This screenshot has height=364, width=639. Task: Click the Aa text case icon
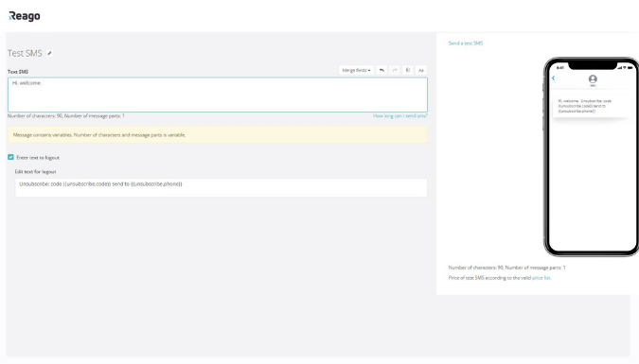click(x=421, y=70)
